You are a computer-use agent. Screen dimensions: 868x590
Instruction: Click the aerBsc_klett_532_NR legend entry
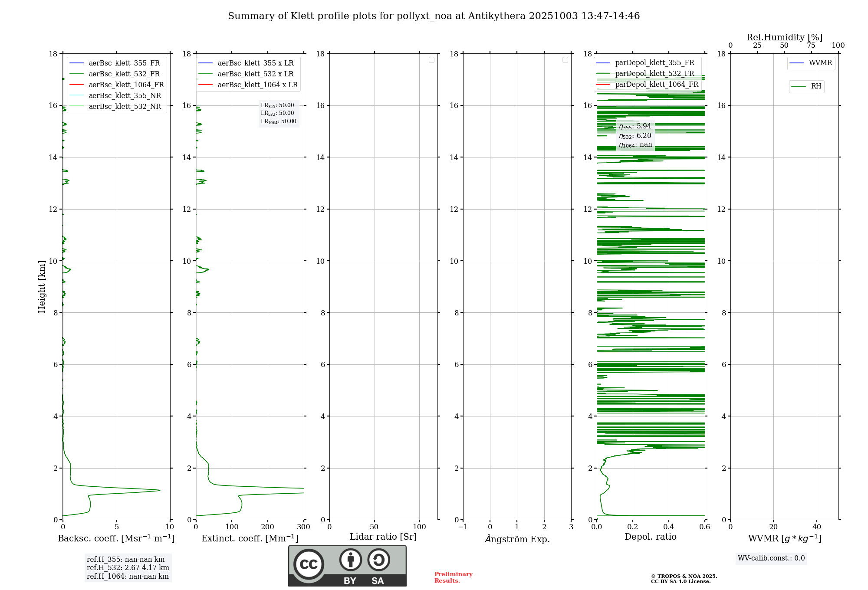pyautogui.click(x=125, y=107)
